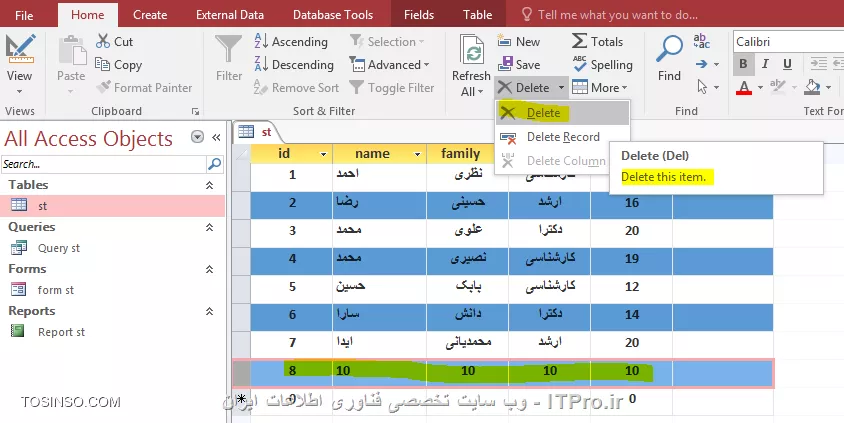Click the Go To arrow icon
The width and height of the screenshot is (844, 423).
tap(701, 65)
